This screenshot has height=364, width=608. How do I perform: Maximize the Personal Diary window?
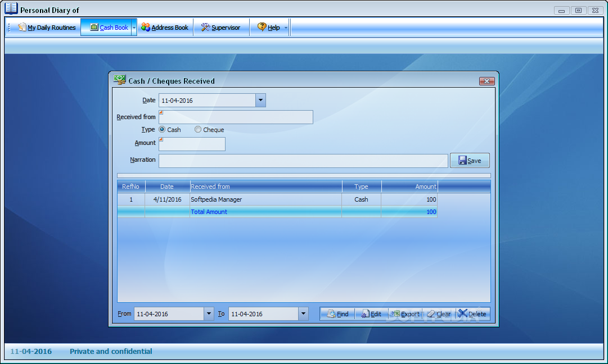578,11
